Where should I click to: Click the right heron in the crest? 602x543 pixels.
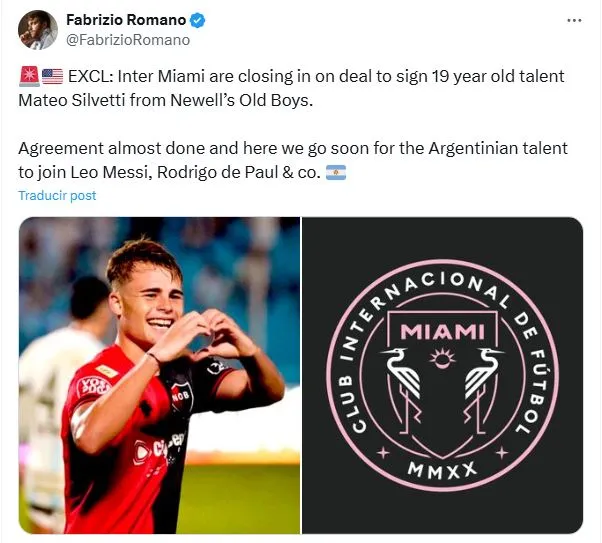[481, 390]
